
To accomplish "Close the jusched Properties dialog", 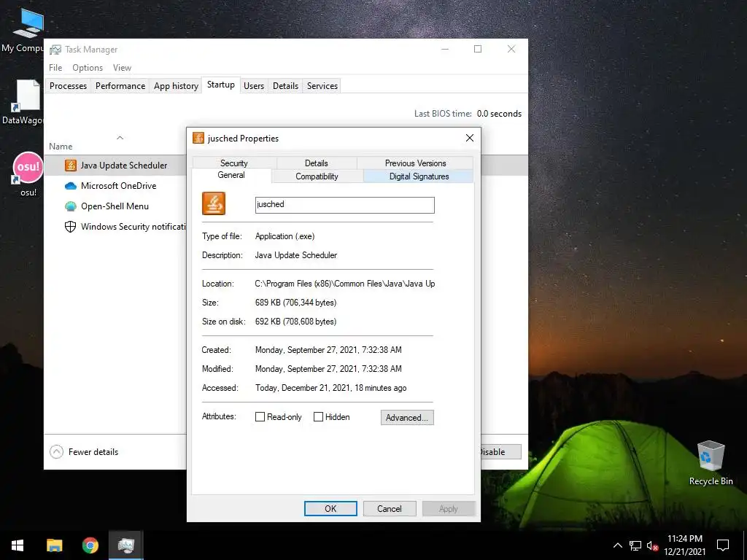I will coord(470,138).
